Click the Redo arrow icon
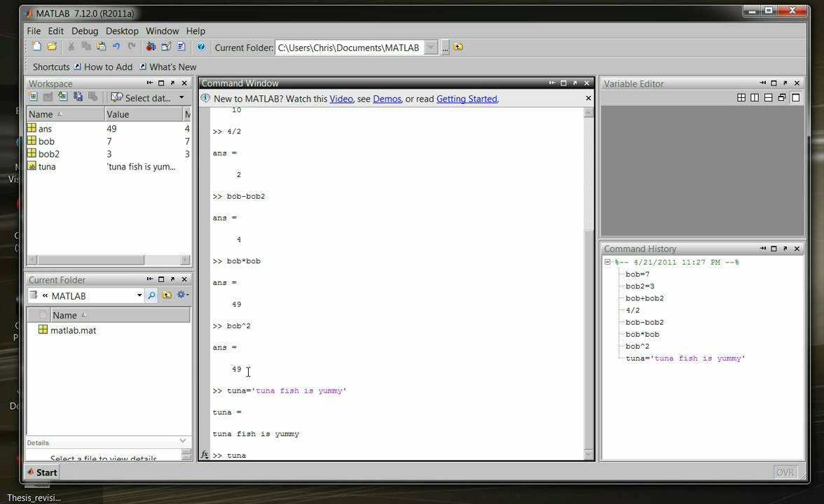This screenshot has width=824, height=504. pyautogui.click(x=132, y=47)
